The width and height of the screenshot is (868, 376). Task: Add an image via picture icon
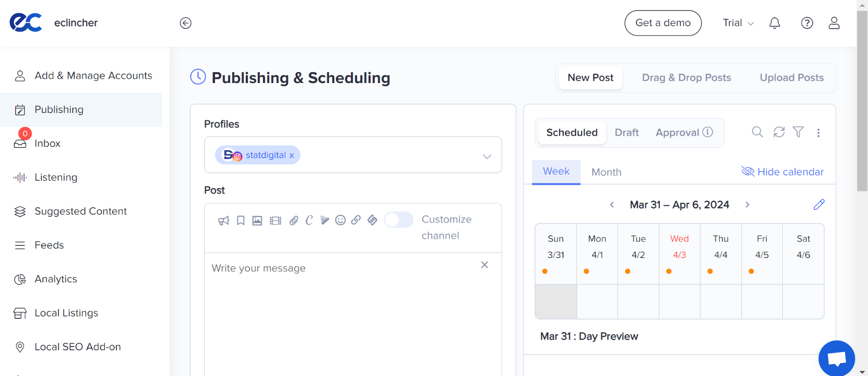point(257,221)
